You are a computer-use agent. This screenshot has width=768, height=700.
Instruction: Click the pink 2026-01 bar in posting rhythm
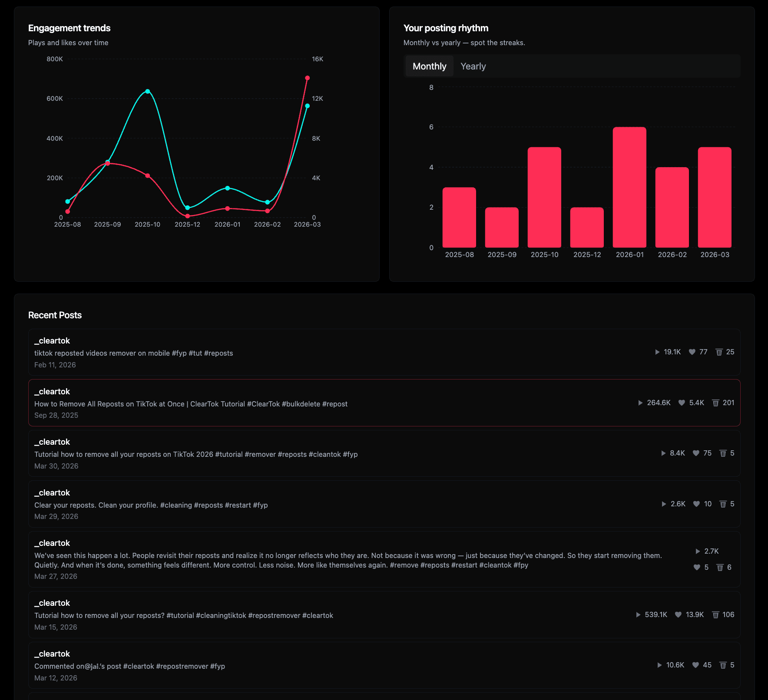(x=629, y=187)
